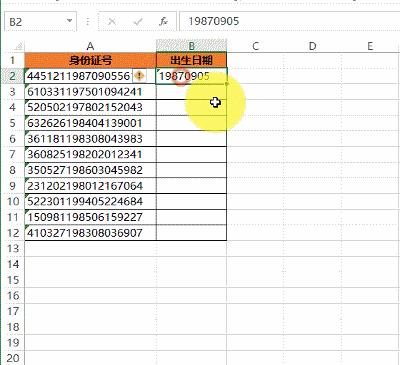Viewport: 400px width, 365px height.
Task: Select column C header
Action: pos(255,46)
